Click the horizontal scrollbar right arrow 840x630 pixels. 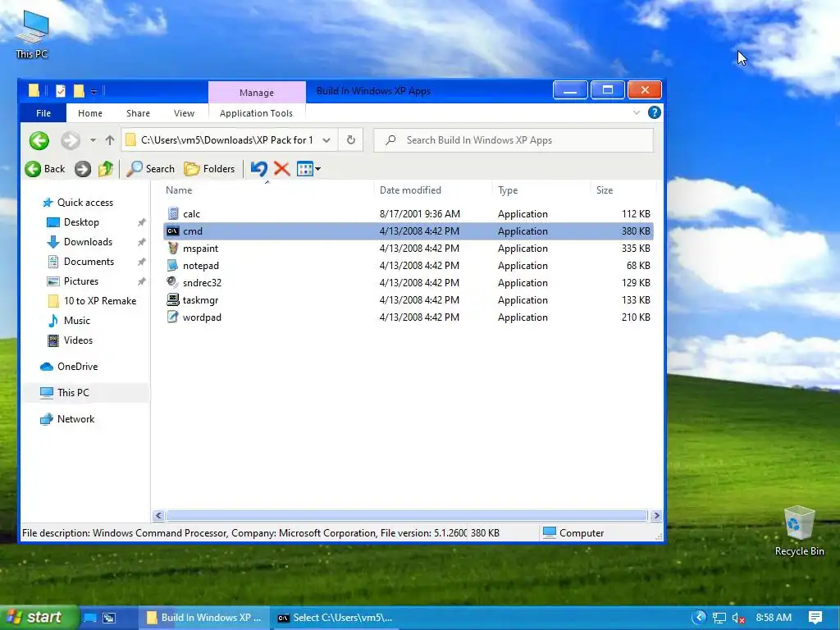(x=656, y=515)
